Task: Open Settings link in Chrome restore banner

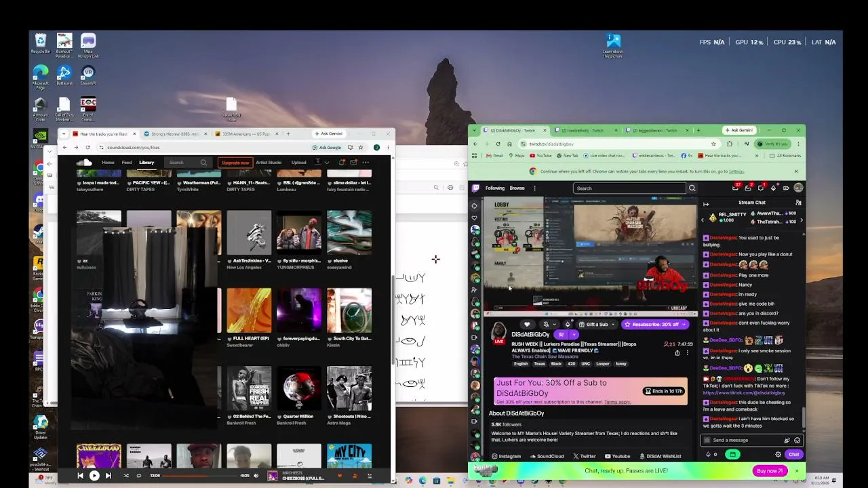Action: [736, 171]
